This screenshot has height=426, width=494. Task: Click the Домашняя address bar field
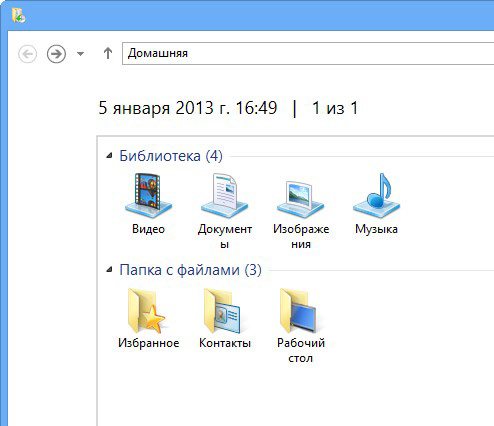[308, 53]
